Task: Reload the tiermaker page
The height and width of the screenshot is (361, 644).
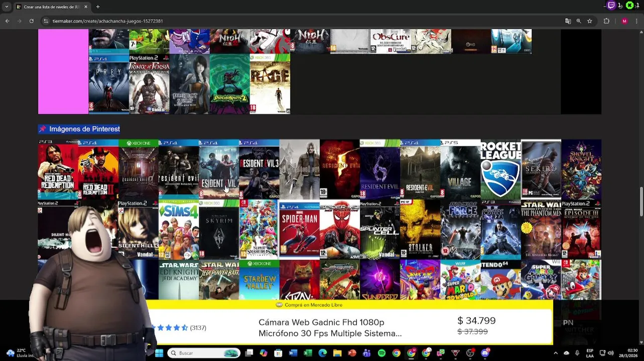Action: click(31, 21)
